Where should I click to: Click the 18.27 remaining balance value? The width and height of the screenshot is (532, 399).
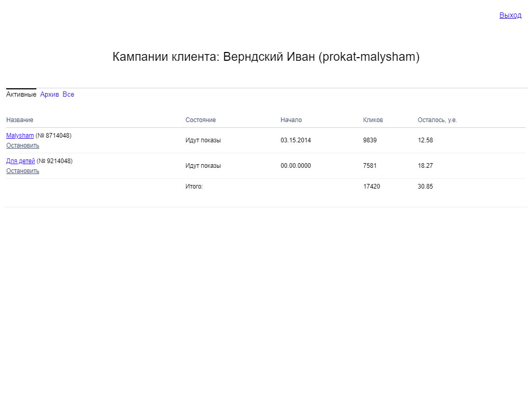(x=425, y=166)
